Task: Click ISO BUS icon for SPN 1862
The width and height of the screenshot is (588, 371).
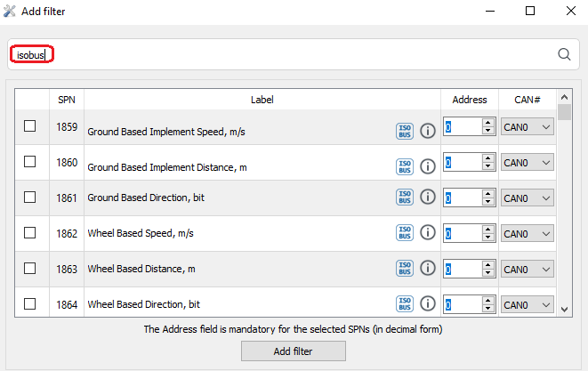Action: click(405, 233)
